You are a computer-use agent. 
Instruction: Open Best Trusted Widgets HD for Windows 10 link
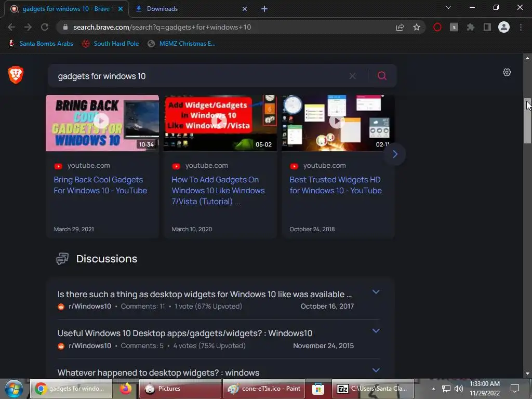336,185
